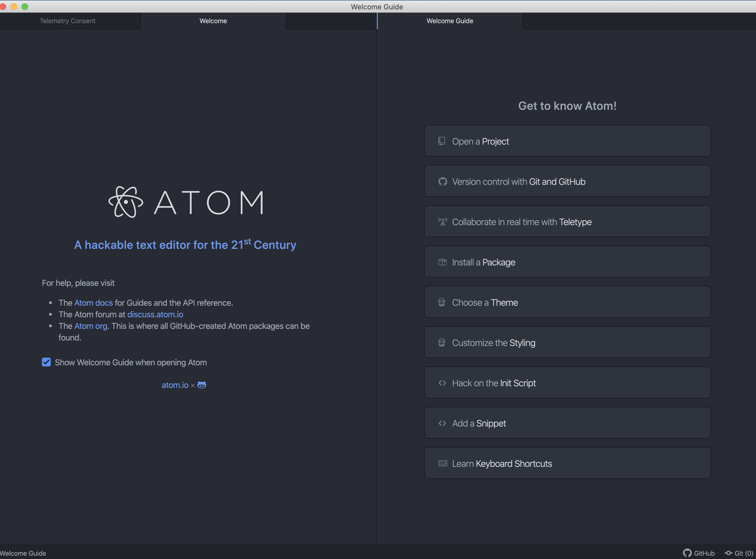Click the code brackets icon beside Init Script

[442, 383]
